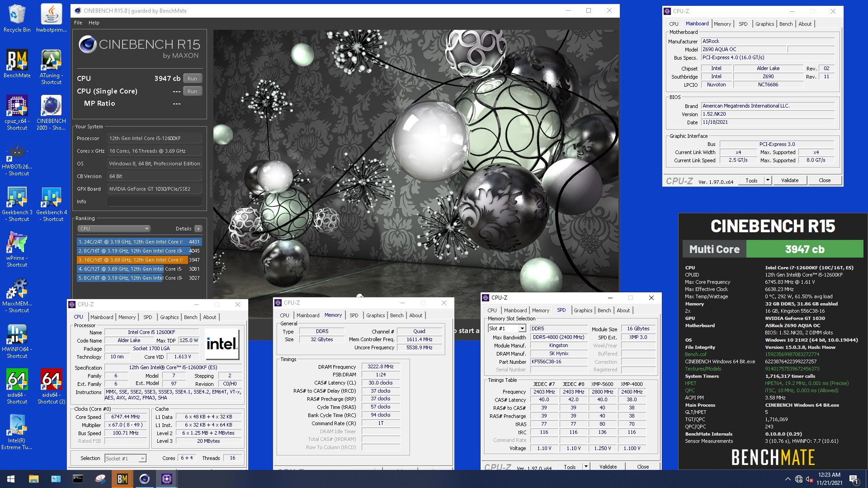Switch to CPU-Z taskbar icon
This screenshot has height=488, width=868.
166,479
